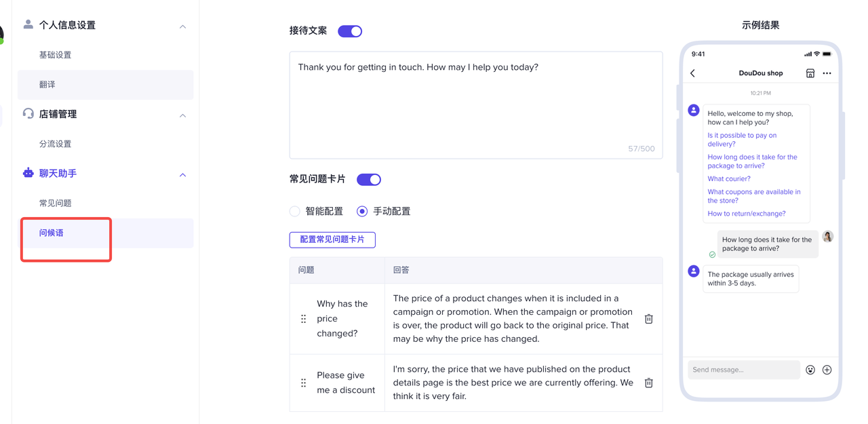Delete the "Why has the price changed?" row
This screenshot has width=868, height=424.
coord(648,319)
